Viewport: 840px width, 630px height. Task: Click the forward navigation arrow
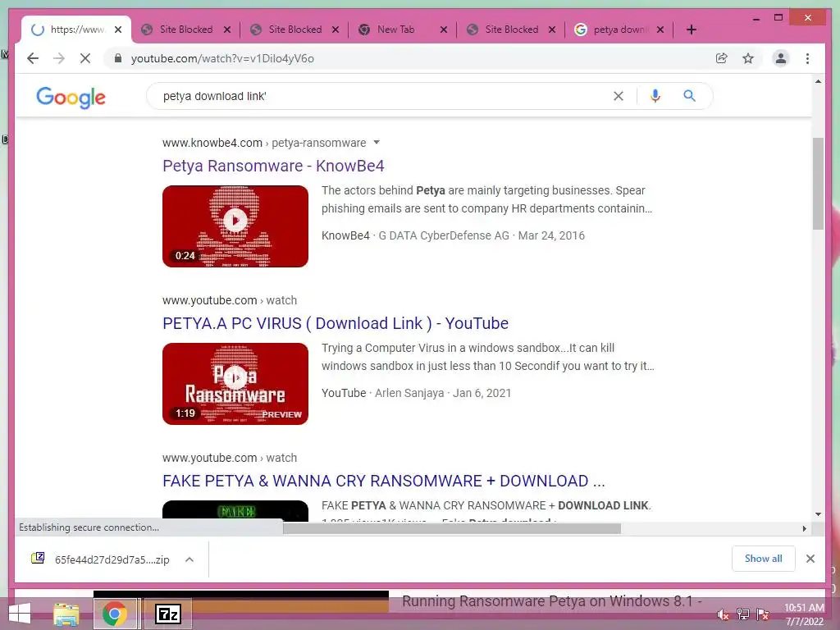coord(59,58)
